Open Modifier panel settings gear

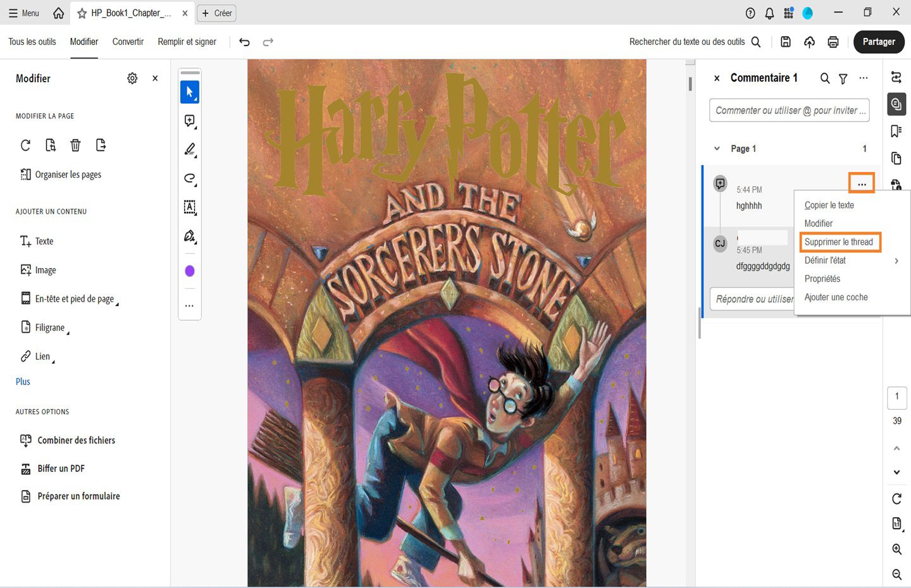pyautogui.click(x=132, y=78)
